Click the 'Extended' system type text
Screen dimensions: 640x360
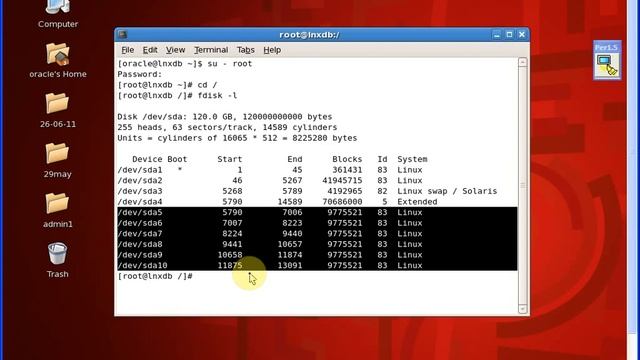click(417, 202)
